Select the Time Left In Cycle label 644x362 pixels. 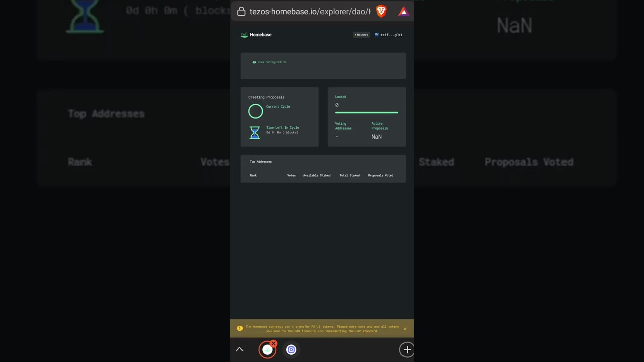(x=283, y=128)
